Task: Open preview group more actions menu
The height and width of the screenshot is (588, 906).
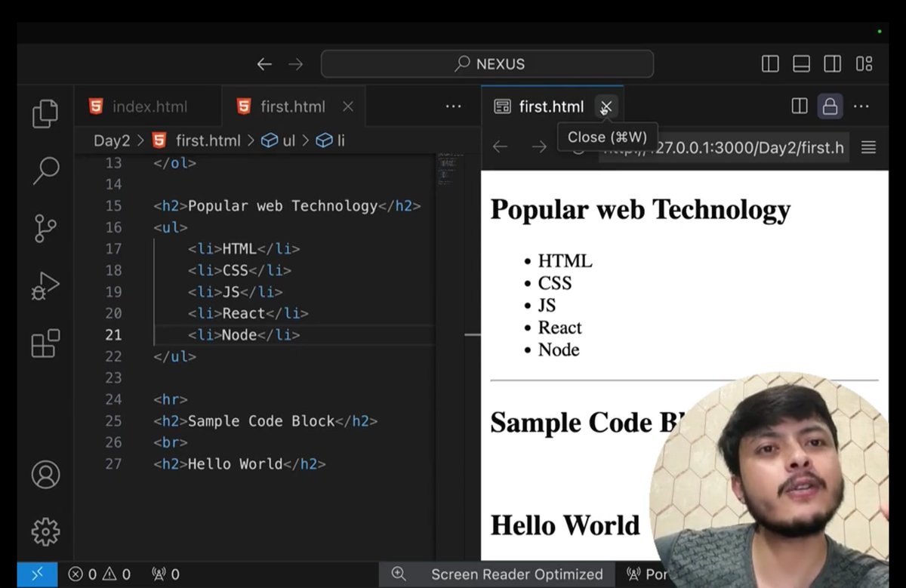Action: (x=861, y=106)
